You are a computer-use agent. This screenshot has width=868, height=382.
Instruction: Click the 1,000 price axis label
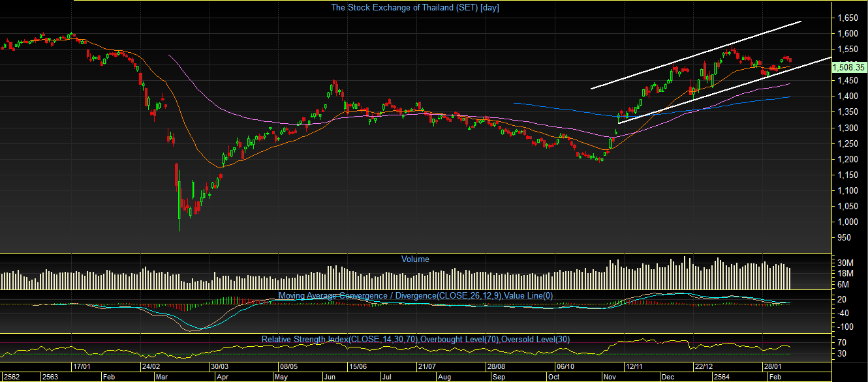pos(848,222)
